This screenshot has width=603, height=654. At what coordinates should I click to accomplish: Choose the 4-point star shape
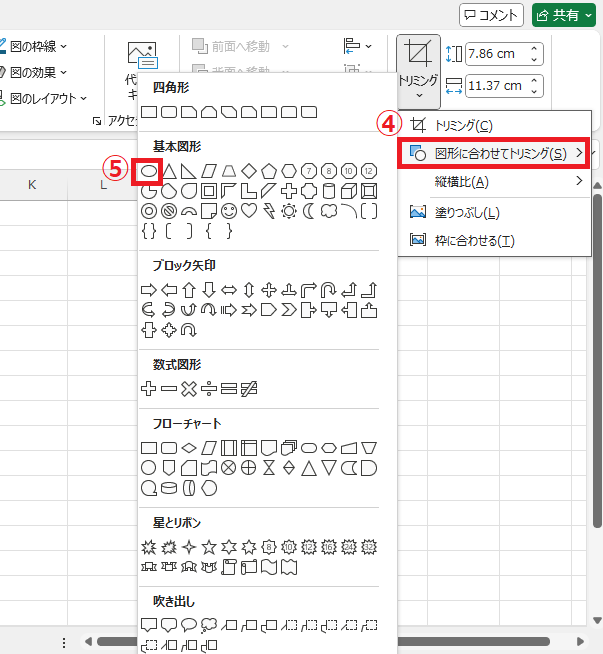point(189,547)
